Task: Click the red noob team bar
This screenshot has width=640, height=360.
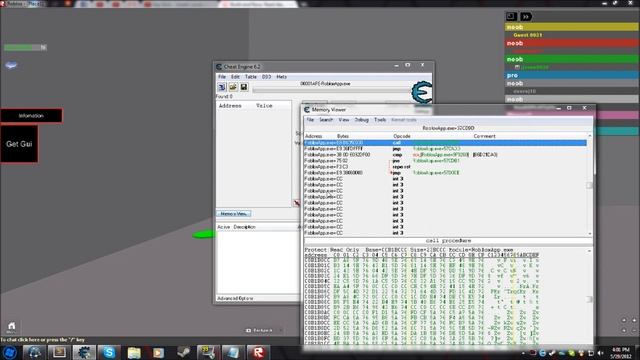Action: click(571, 43)
